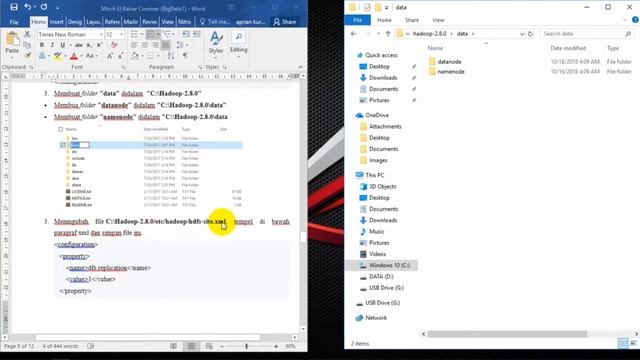Insert a numbered list

[x=151, y=34]
